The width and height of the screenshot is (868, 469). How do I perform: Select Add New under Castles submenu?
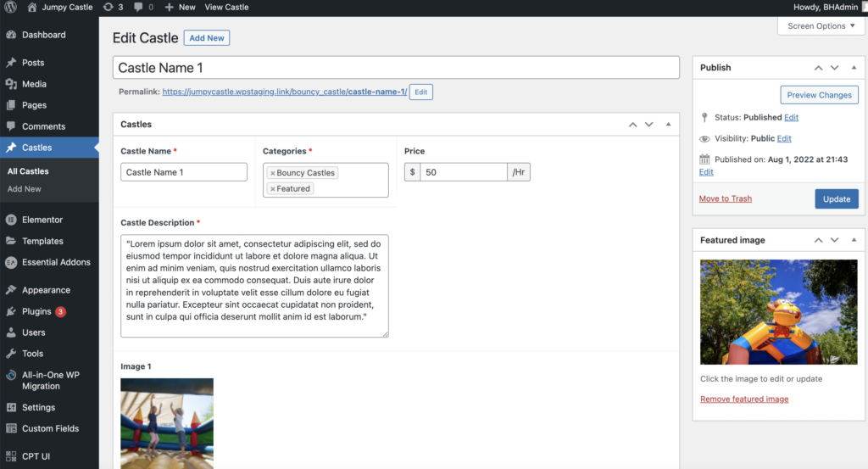25,189
